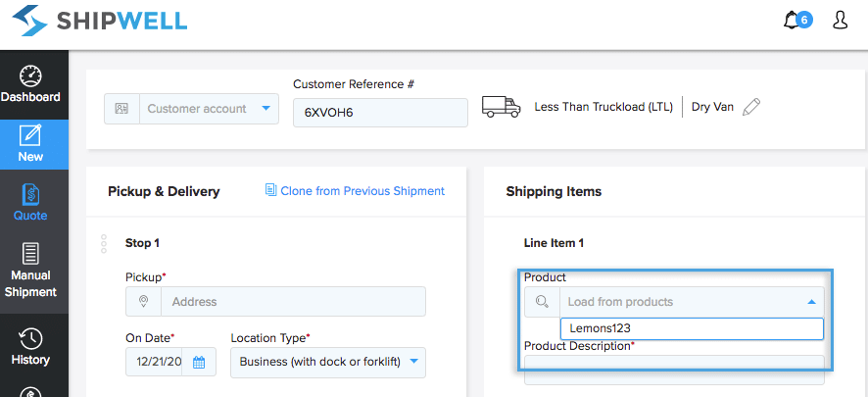The height and width of the screenshot is (397, 868).
Task: Click the truck icon beside LTL
Action: click(502, 107)
